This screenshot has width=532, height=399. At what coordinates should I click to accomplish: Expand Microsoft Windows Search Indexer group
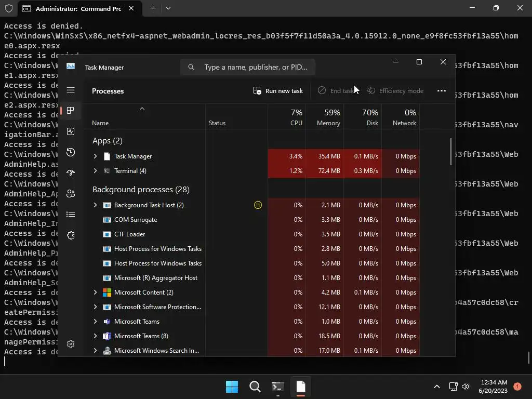point(96,351)
